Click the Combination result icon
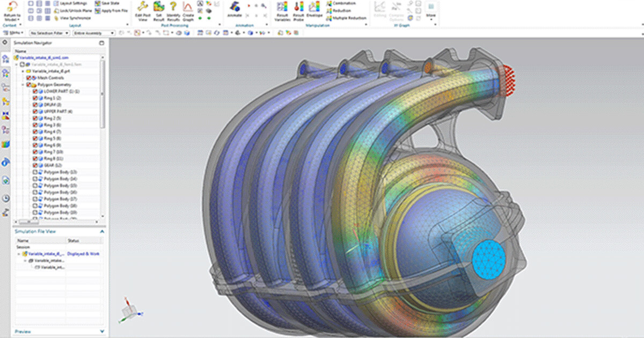644x338 pixels. (x=329, y=3)
